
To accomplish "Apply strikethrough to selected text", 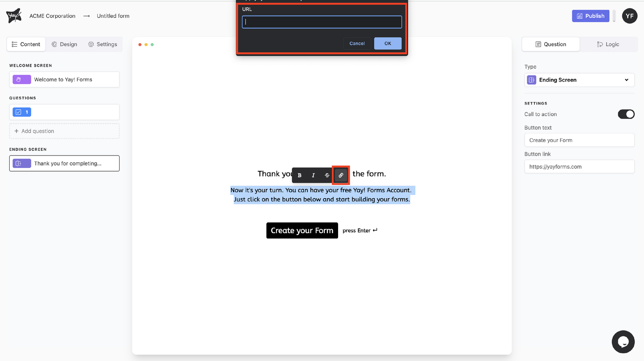I will [327, 175].
